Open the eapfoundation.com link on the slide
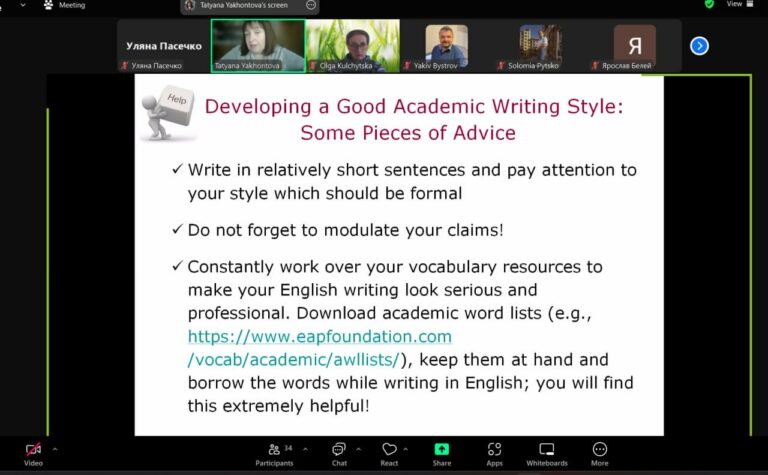Screen dimensions: 768x475 (320, 336)
